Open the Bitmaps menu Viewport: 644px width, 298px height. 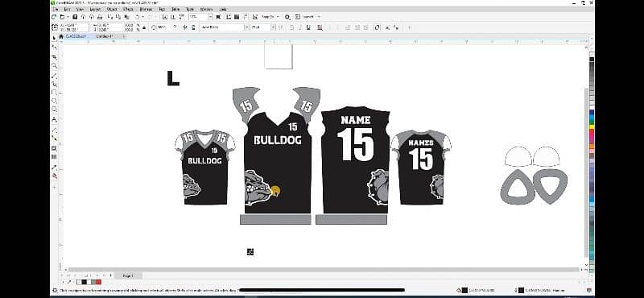pos(146,9)
